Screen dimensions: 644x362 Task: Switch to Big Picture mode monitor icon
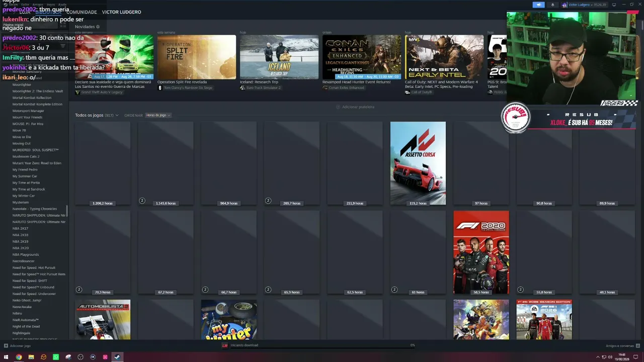tap(614, 5)
